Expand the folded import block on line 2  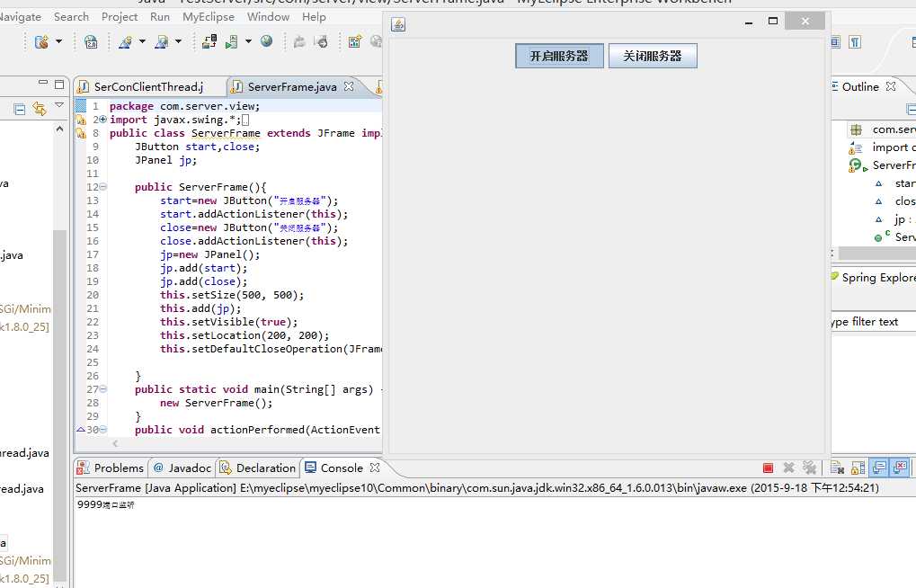pos(102,120)
